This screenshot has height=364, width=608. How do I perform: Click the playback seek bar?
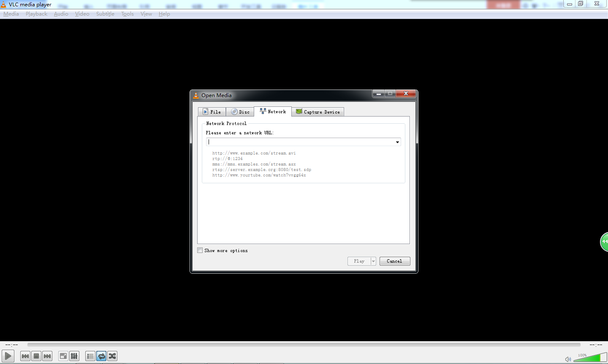click(x=304, y=345)
